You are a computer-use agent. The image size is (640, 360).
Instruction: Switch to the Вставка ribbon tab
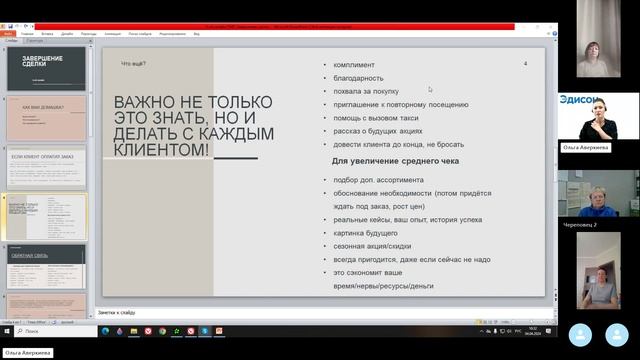[47, 34]
